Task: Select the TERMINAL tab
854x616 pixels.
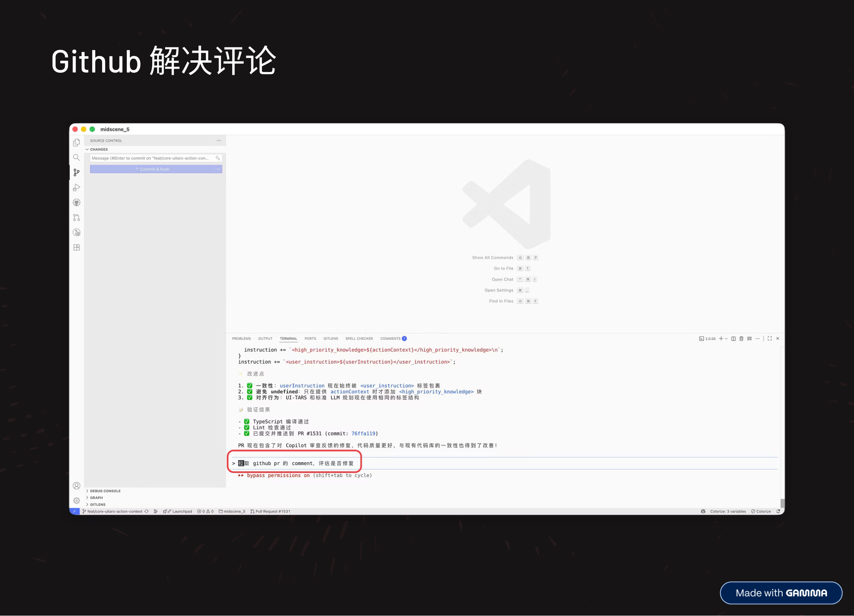Action: (x=288, y=339)
